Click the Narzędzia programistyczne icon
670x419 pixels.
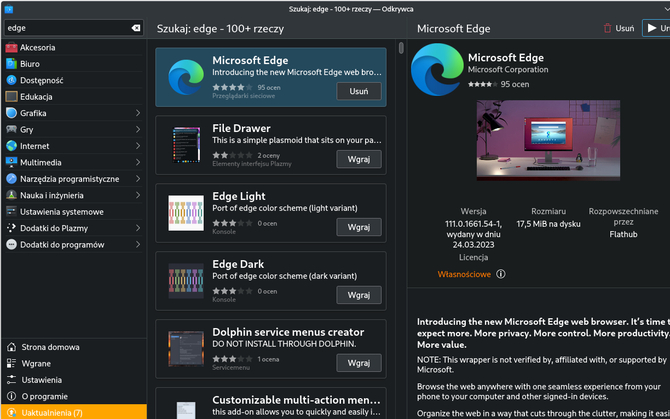tap(12, 179)
